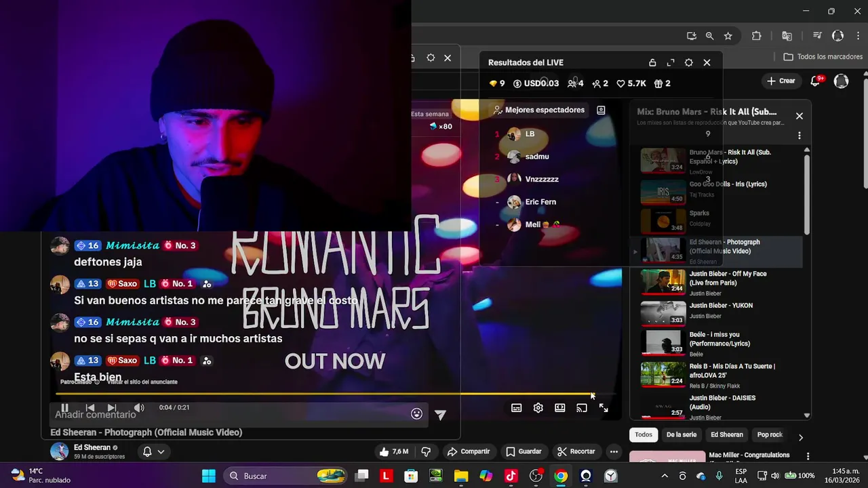Open Chrome media controls icon
Screen dimensions: 868x488
817,36
